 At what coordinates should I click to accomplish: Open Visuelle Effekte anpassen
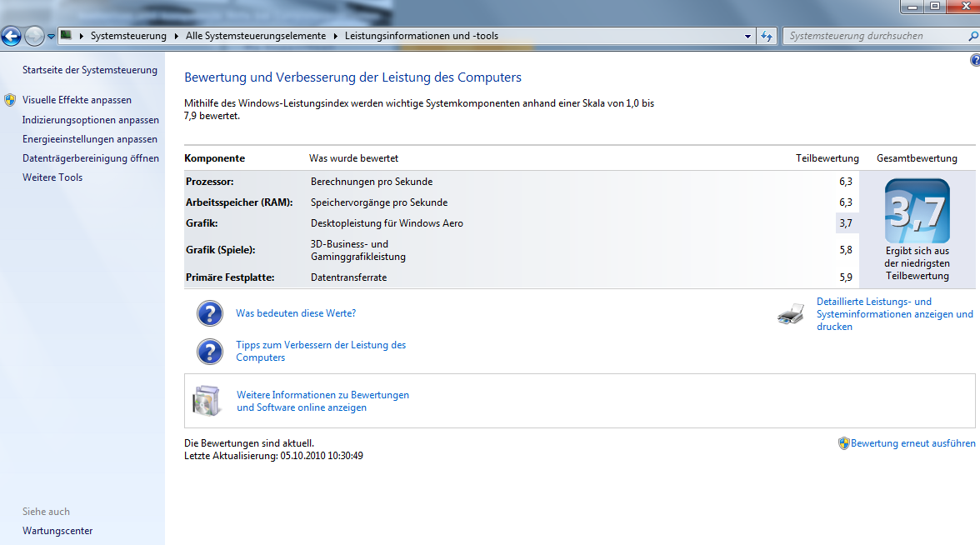77,100
